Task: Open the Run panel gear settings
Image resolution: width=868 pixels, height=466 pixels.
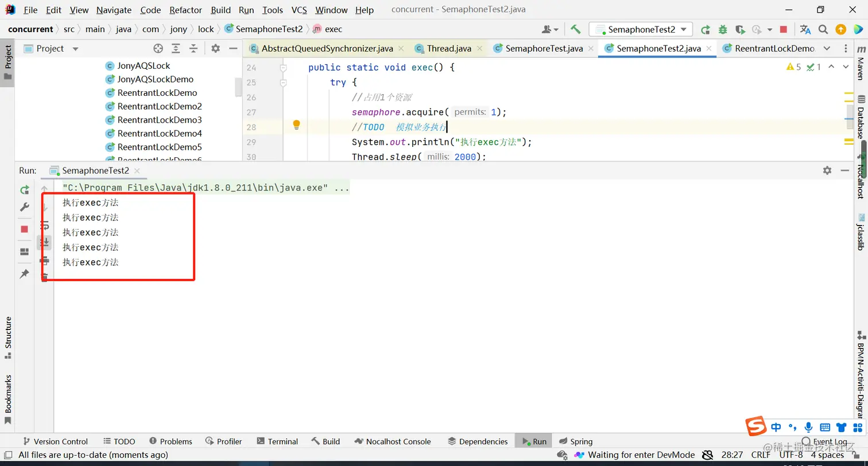Action: [827, 170]
